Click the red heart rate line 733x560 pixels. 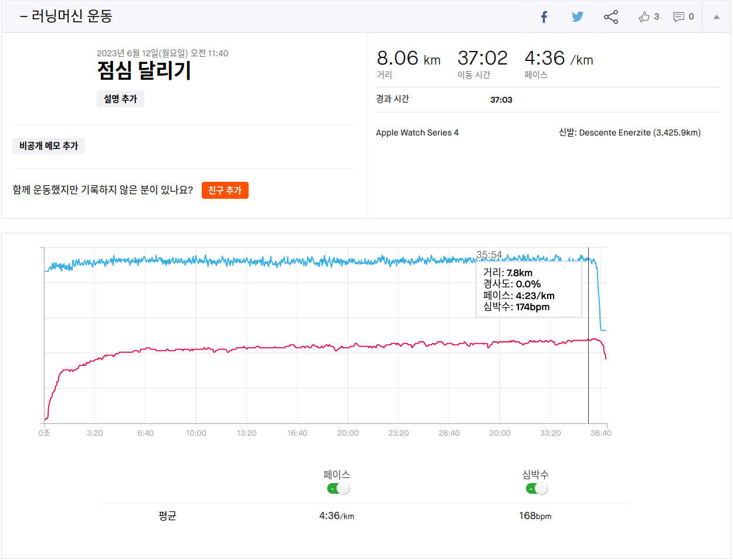click(293, 347)
